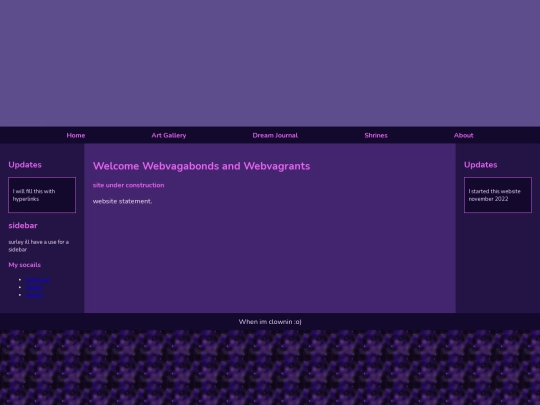Click the third link under My socails
540x405 pixels.
pos(34,295)
